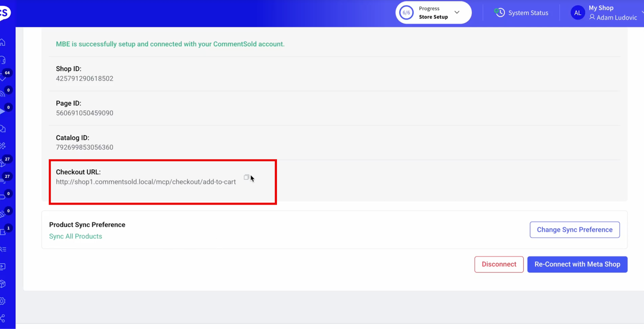Open the package box icon in sidebar
The image size is (644, 329).
click(x=3, y=284)
